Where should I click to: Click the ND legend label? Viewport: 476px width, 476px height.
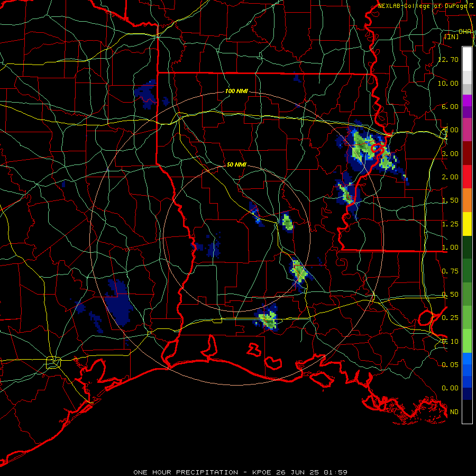pyautogui.click(x=454, y=412)
